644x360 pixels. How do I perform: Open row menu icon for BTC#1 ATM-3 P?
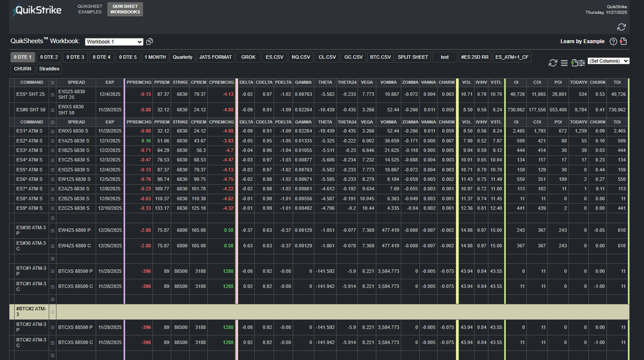coord(53,271)
